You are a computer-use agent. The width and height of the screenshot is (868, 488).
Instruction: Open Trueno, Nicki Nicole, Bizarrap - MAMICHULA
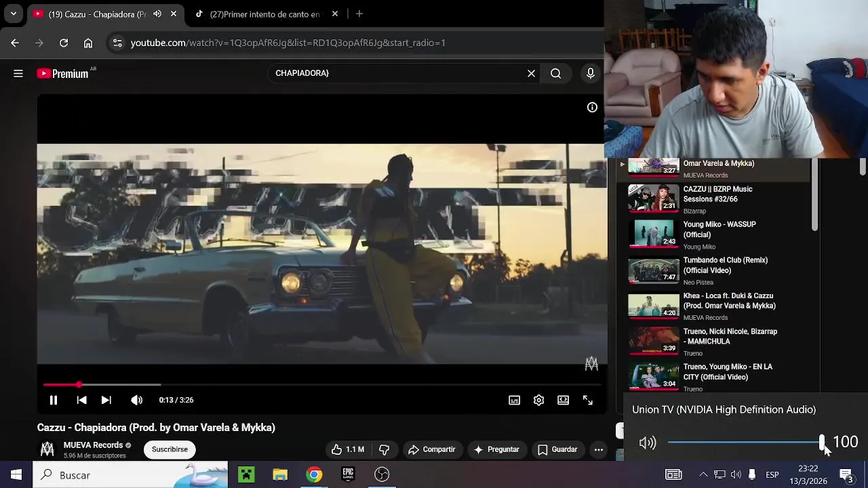[730, 336]
